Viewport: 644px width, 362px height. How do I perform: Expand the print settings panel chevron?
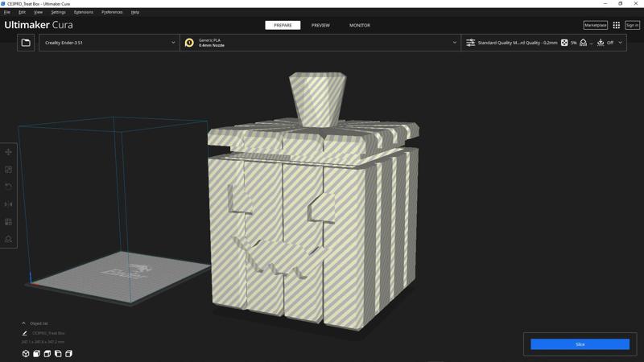pos(620,43)
